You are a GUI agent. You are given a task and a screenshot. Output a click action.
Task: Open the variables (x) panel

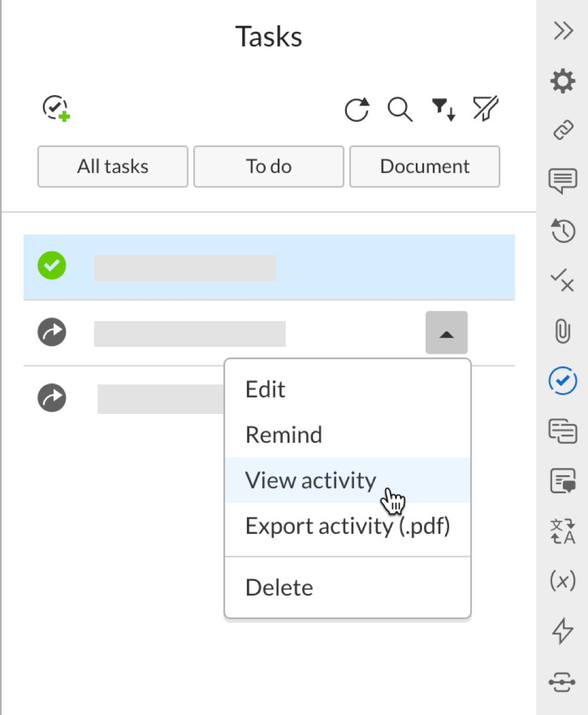pos(562,581)
